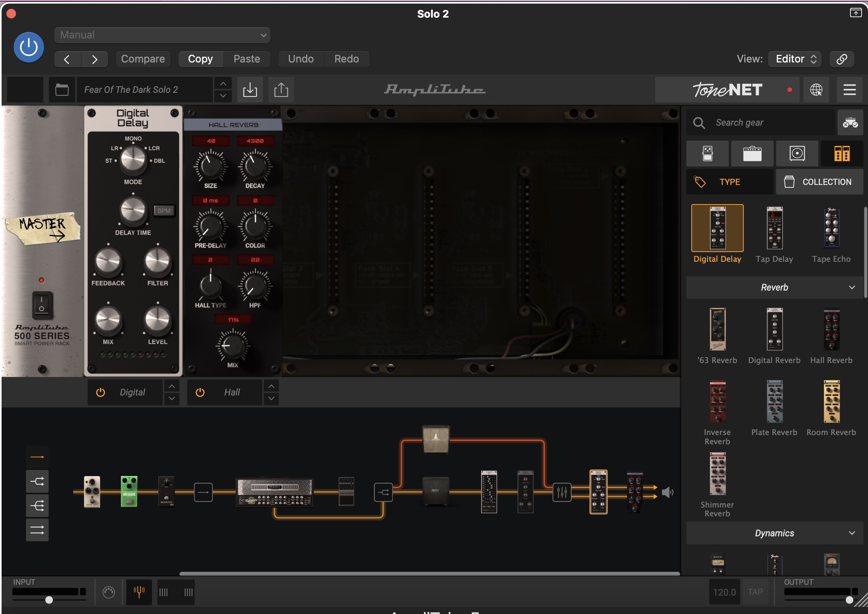Select the Hall Reverb gear item
Screen dimensions: 868x614
coord(831,336)
